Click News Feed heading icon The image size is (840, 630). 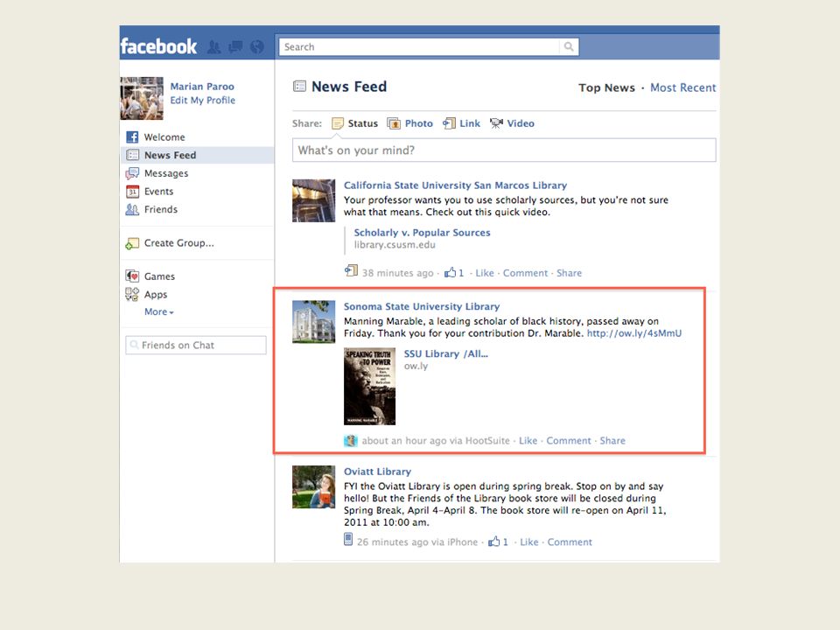point(299,86)
